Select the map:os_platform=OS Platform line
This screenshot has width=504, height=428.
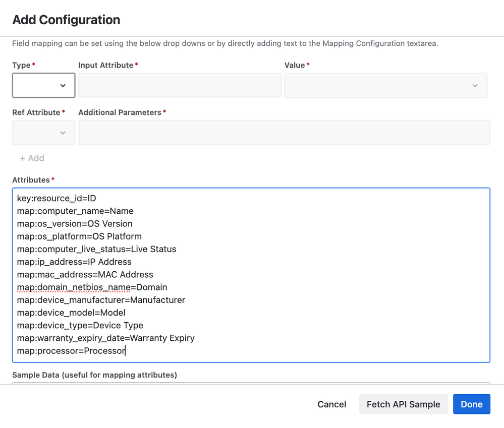pos(79,236)
